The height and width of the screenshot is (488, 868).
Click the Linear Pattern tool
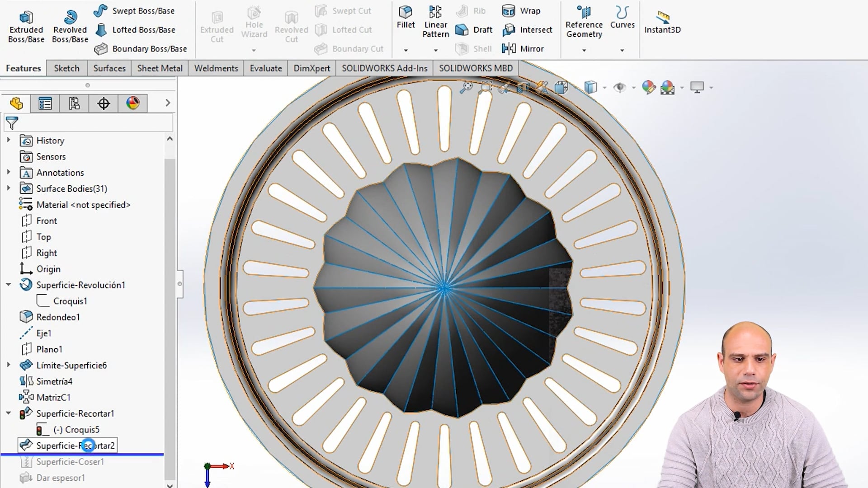(435, 22)
